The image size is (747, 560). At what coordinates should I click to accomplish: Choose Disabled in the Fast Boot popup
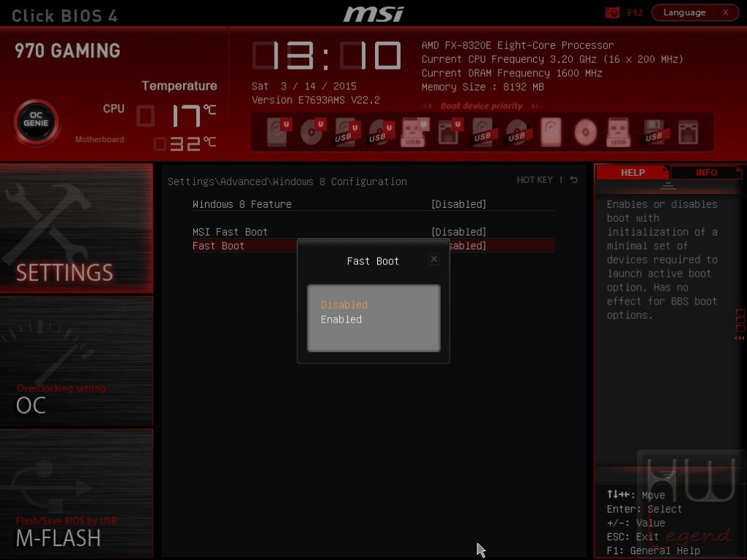click(344, 305)
